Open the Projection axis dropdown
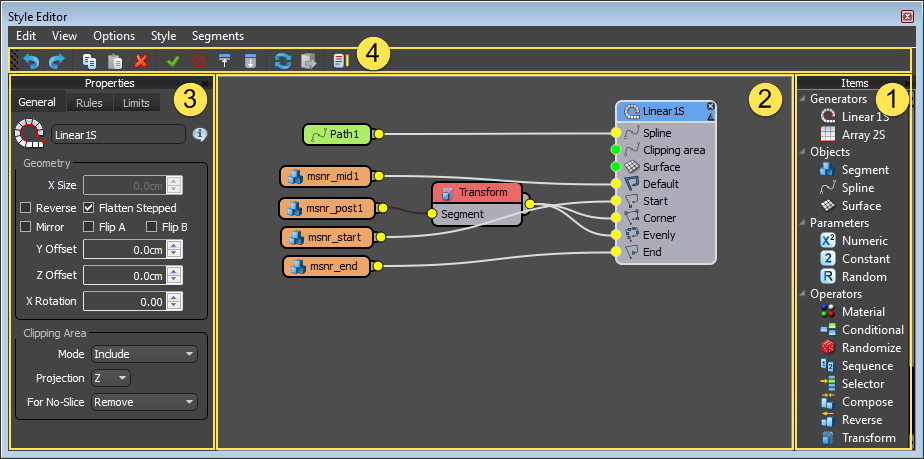 tap(110, 378)
